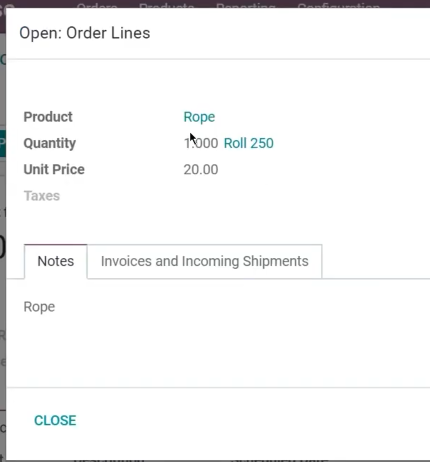Click the Open: Order Lines dialog title
This screenshot has height=462, width=430.
[85, 33]
